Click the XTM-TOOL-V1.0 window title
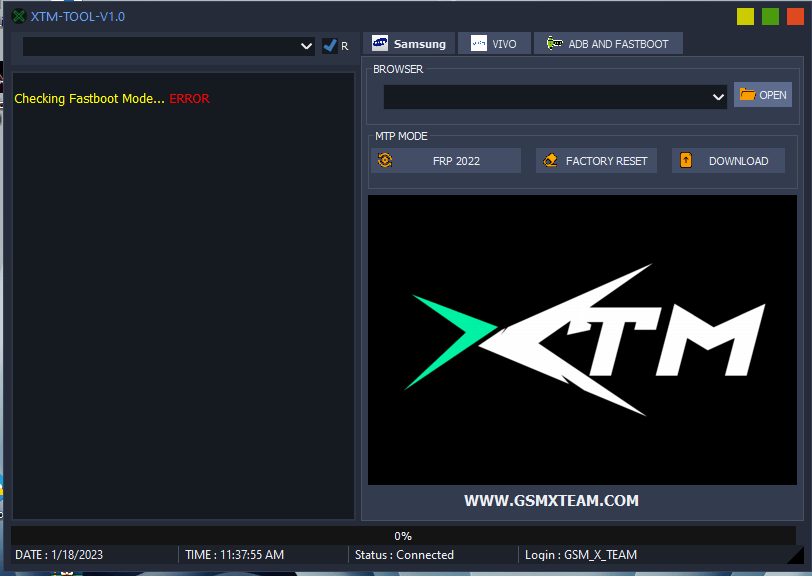The width and height of the screenshot is (812, 576). pos(78,17)
